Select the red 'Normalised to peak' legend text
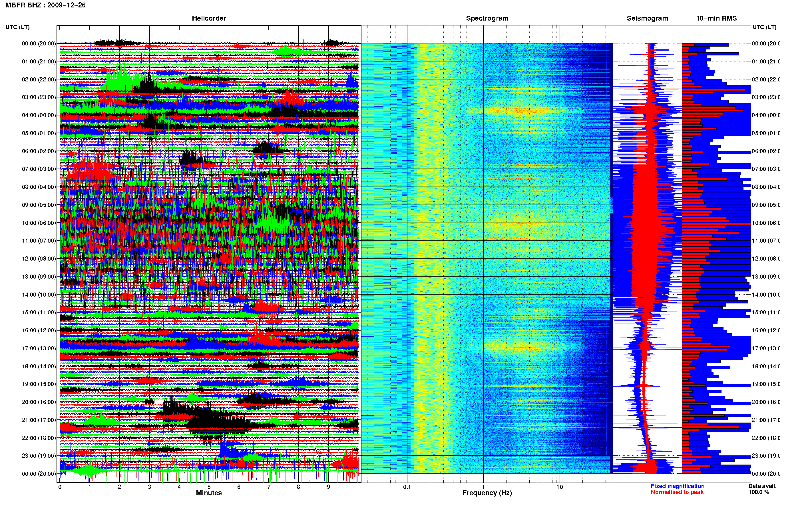The width and height of the screenshot is (812, 508). (x=677, y=492)
